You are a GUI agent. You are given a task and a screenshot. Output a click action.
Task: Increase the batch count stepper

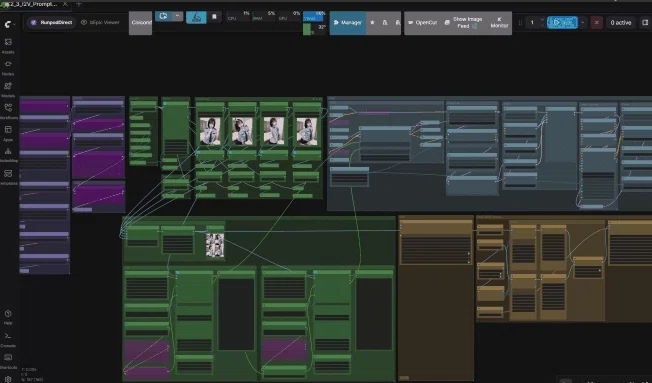(x=542, y=20)
